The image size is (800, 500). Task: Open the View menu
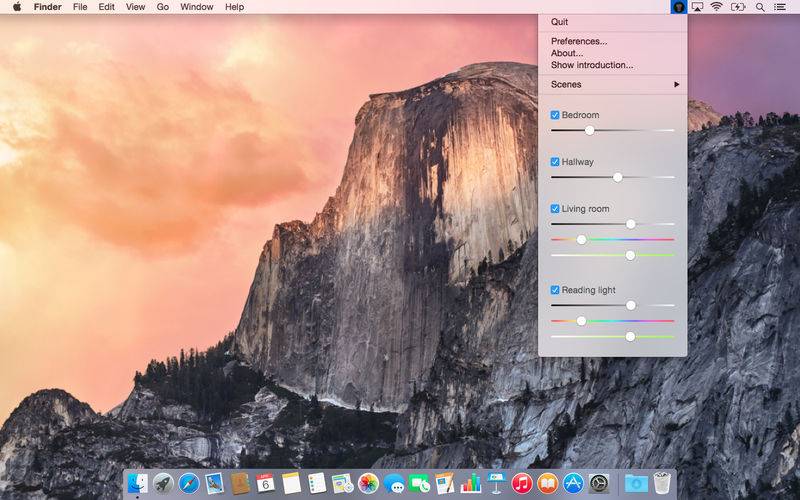tap(135, 7)
